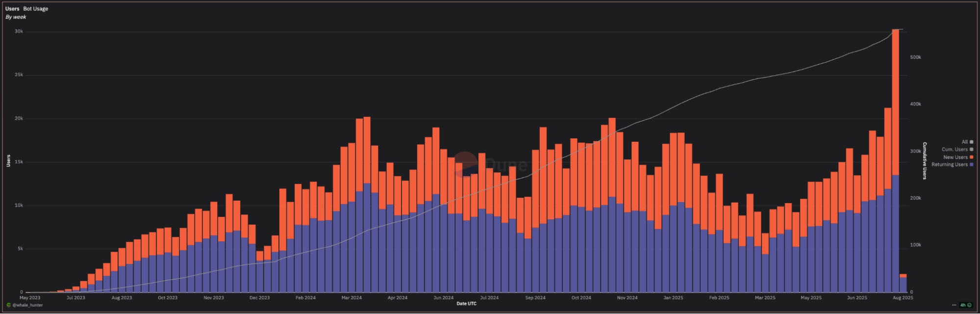The width and height of the screenshot is (980, 314).
Task: Toggle the All legend entry
Action: [967, 142]
